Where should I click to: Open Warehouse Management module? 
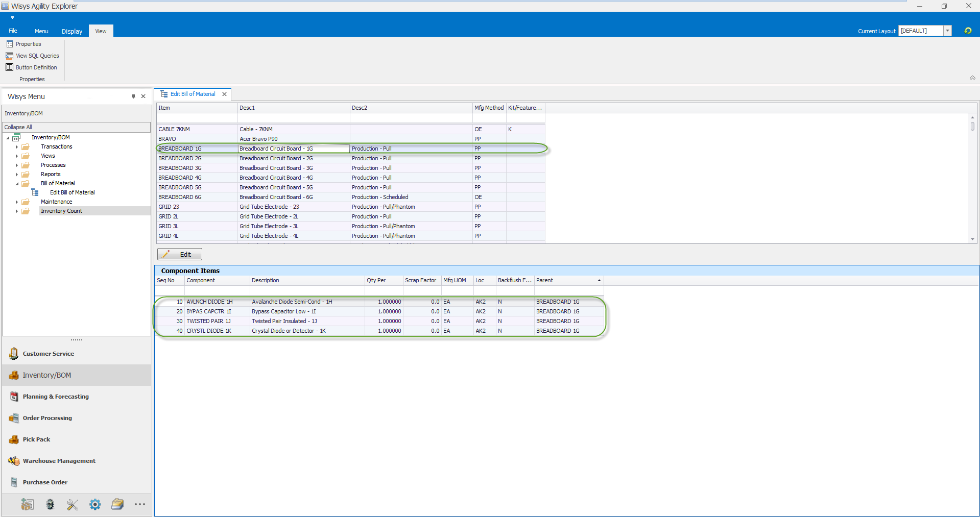[77, 461]
